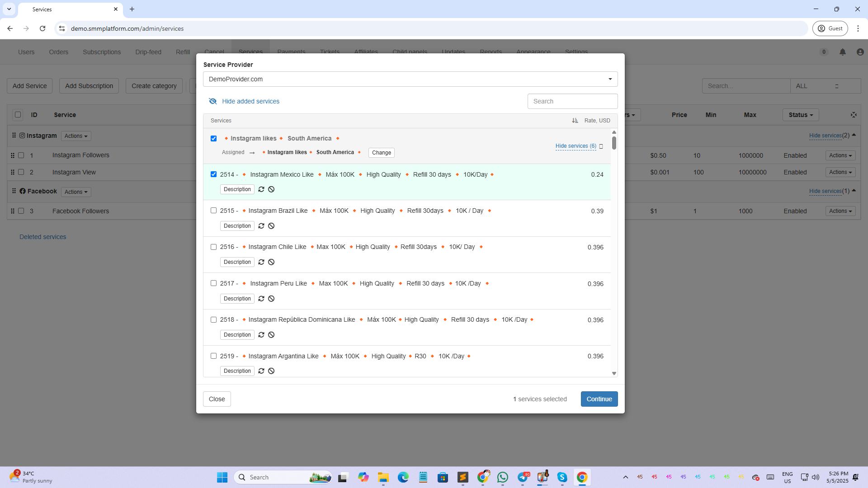Click refresh icon for Chile Like service

coord(261,262)
